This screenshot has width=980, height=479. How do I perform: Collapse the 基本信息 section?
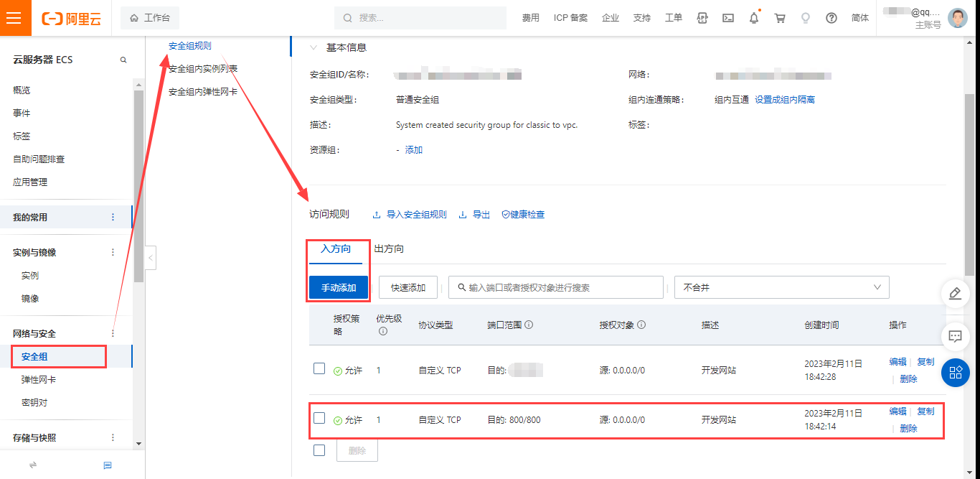point(313,47)
